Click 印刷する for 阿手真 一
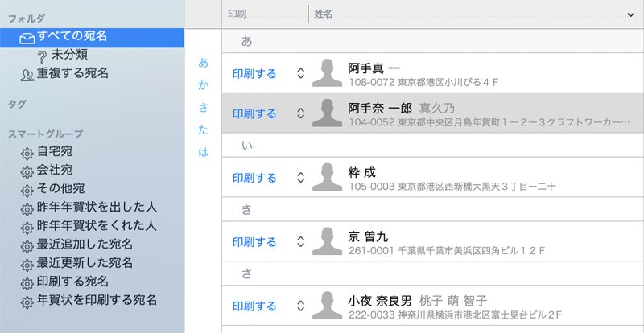The width and height of the screenshot is (644, 333). (254, 74)
